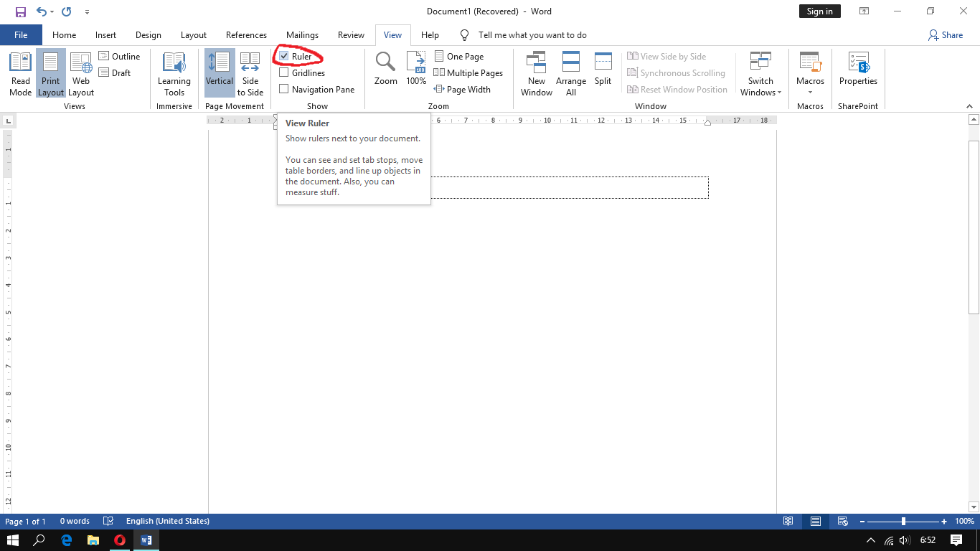Open the File tab
The image size is (980, 551).
[x=21, y=35]
